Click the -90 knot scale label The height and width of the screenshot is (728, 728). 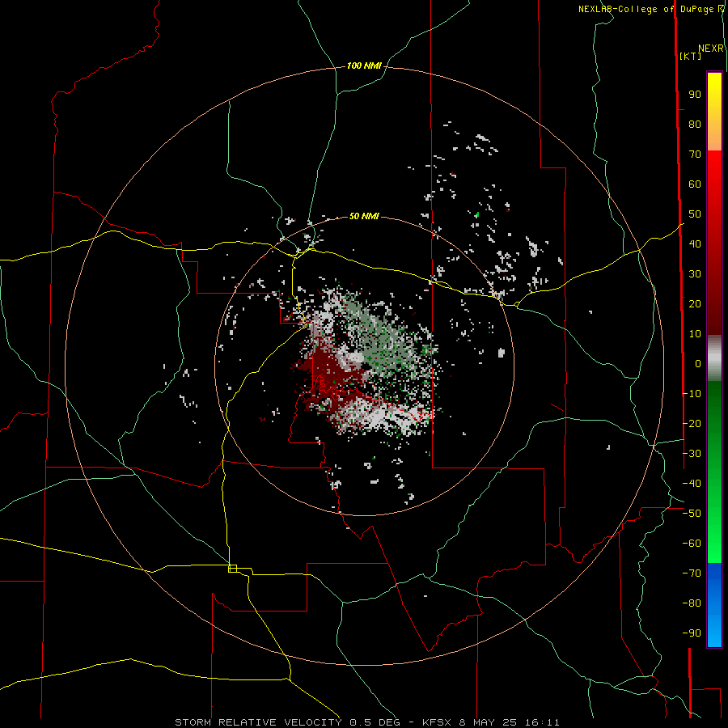[692, 633]
